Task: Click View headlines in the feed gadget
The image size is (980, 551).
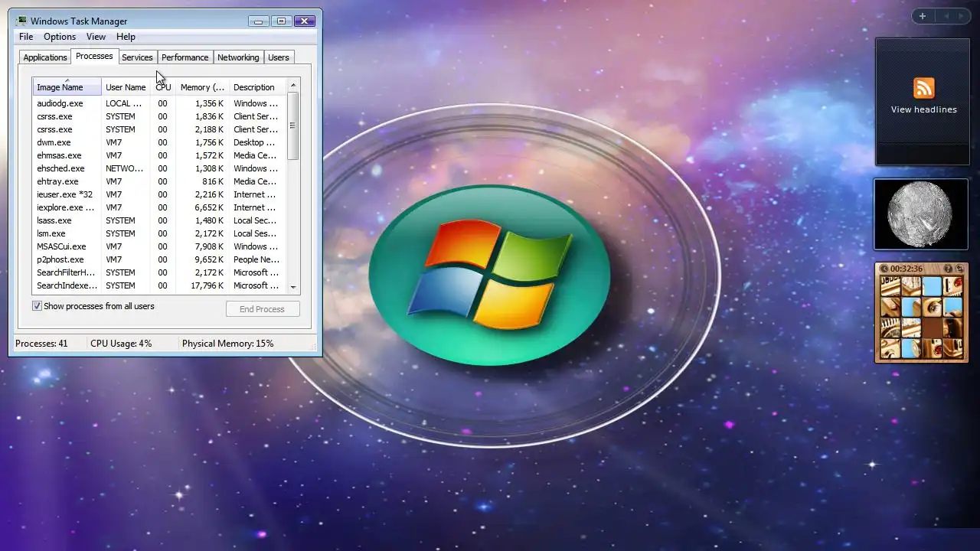Action: pyautogui.click(x=924, y=109)
